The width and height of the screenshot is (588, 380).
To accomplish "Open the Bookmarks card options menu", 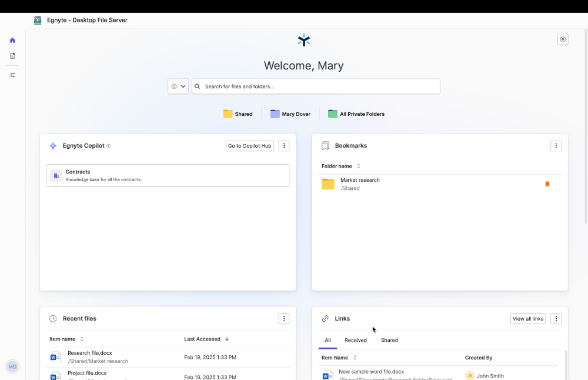I will [556, 146].
